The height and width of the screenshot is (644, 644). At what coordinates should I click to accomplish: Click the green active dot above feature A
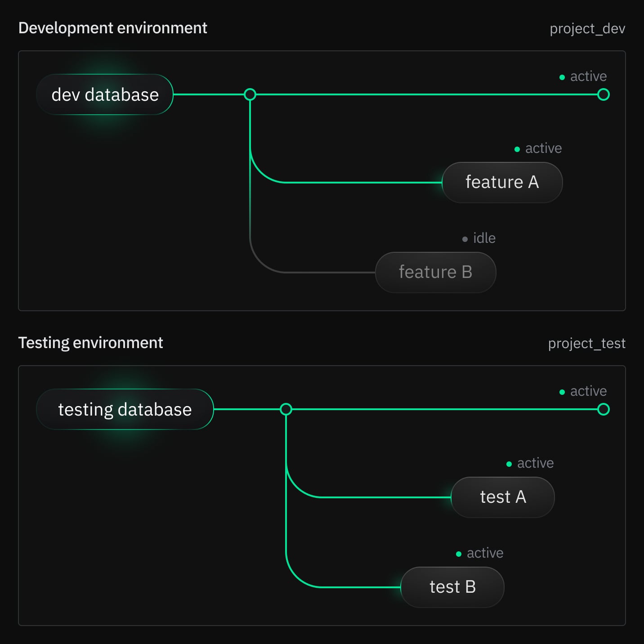tap(517, 149)
